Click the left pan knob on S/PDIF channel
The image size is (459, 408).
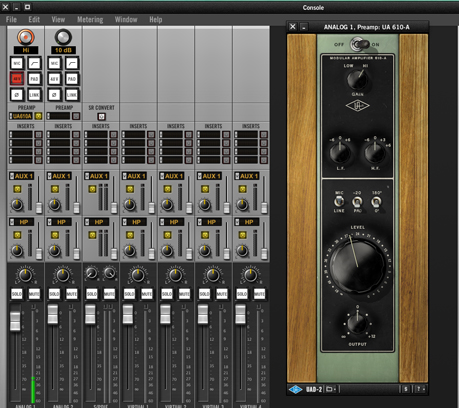tap(91, 273)
